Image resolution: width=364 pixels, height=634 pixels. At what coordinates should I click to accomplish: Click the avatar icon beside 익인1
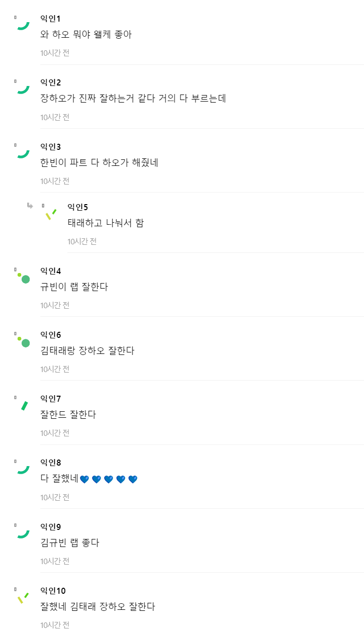coord(22,24)
